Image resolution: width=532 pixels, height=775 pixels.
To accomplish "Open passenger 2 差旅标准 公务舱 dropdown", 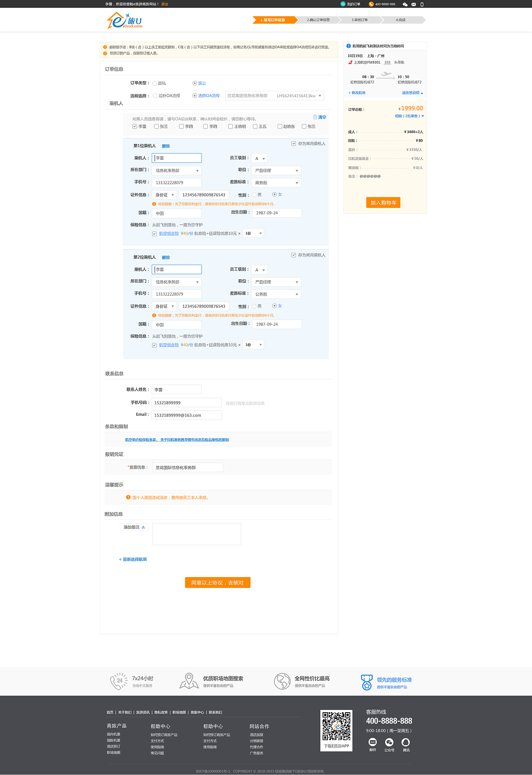I will pyautogui.click(x=276, y=294).
